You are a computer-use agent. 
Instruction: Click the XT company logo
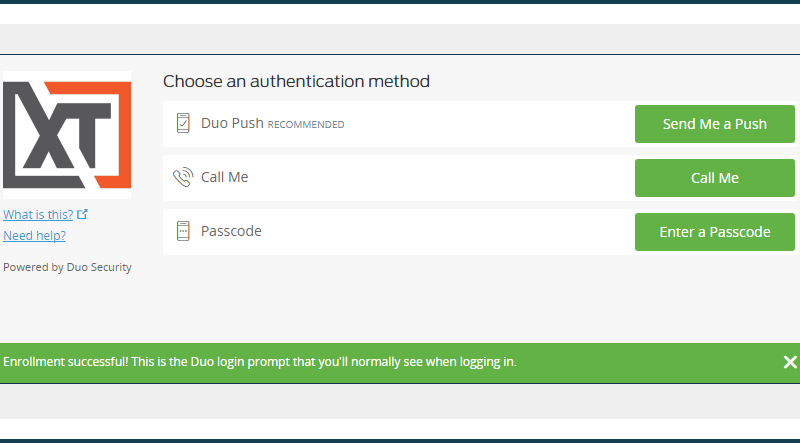[67, 133]
